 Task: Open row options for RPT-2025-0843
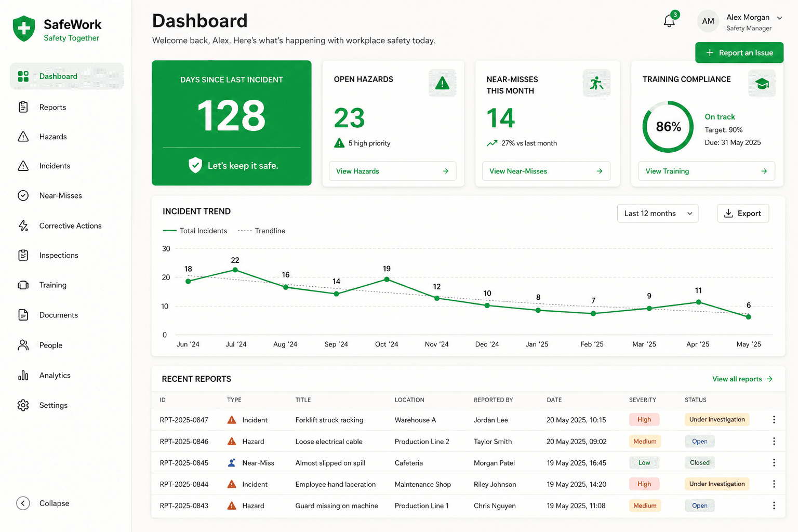pyautogui.click(x=774, y=506)
